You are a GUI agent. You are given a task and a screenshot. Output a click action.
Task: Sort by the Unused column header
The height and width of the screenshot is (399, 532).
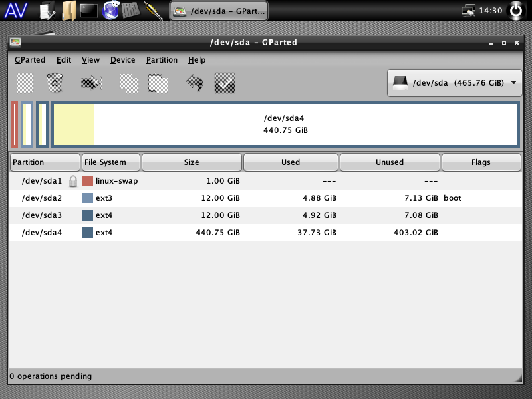[390, 162]
